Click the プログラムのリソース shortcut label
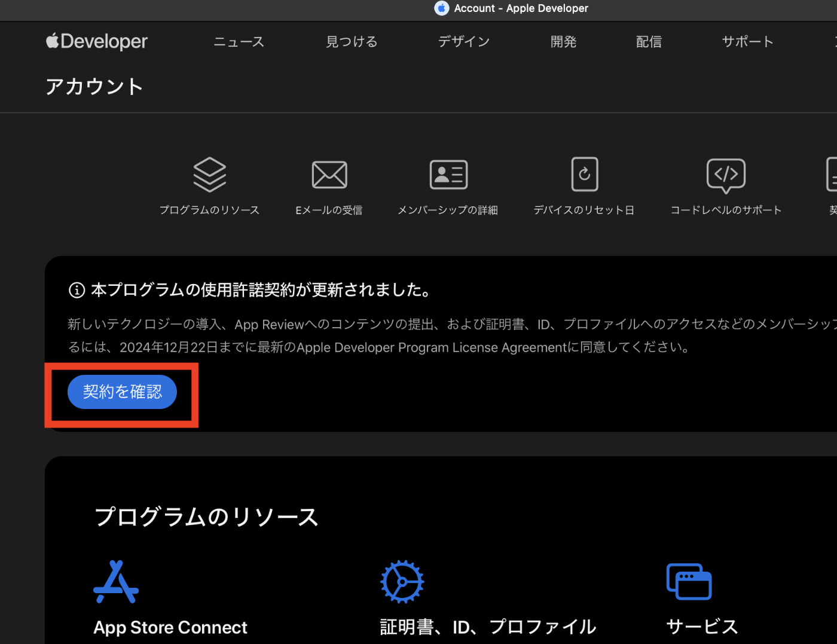 coord(210,210)
